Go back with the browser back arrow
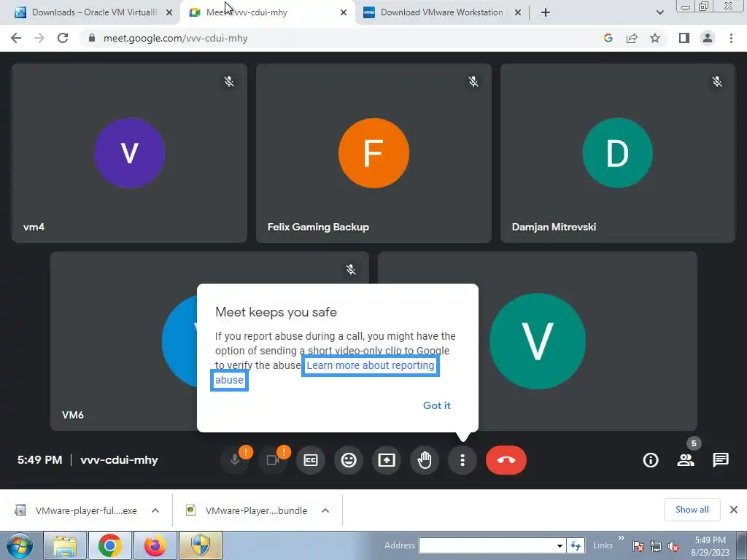Screen dimensions: 747x560 [16, 38]
